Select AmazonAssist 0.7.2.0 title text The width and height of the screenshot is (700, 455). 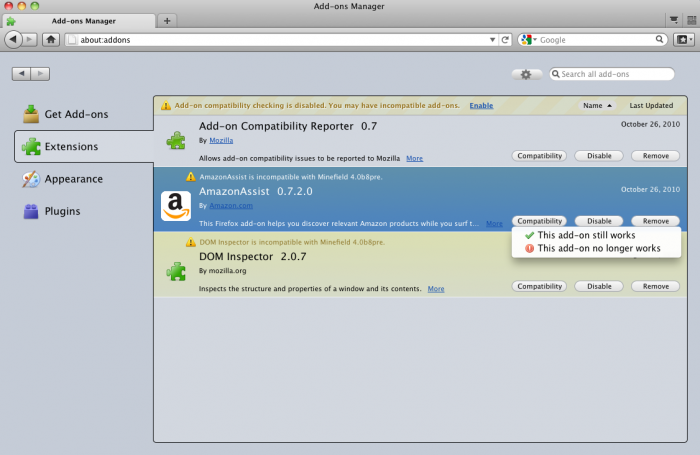click(256, 191)
